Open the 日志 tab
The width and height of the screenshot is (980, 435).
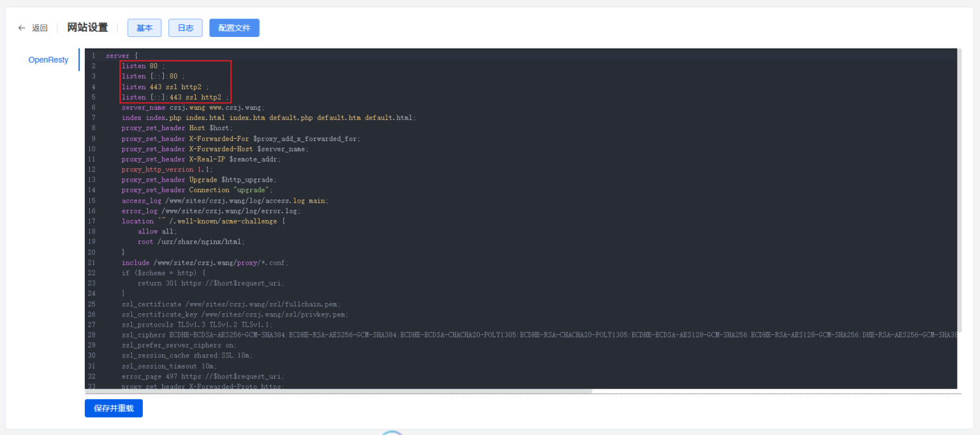pos(185,28)
